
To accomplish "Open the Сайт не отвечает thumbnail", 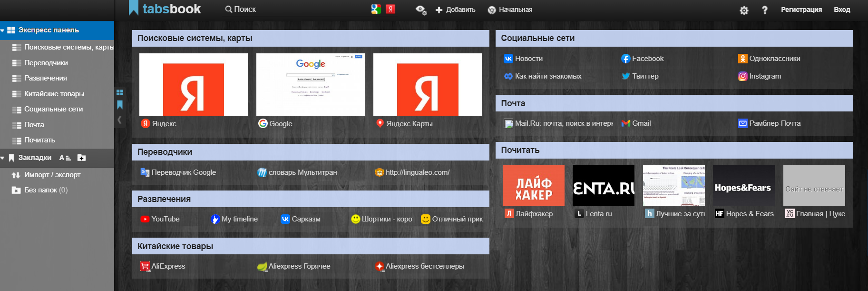I will [814, 186].
